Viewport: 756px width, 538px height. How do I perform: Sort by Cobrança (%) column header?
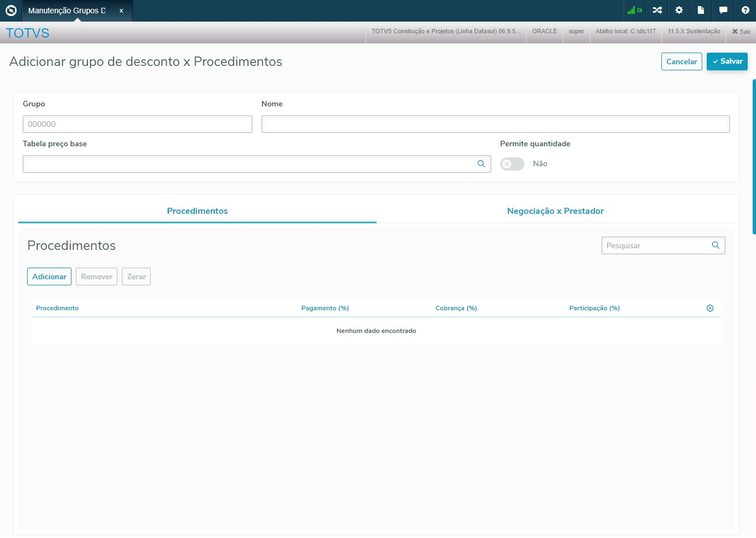click(456, 308)
